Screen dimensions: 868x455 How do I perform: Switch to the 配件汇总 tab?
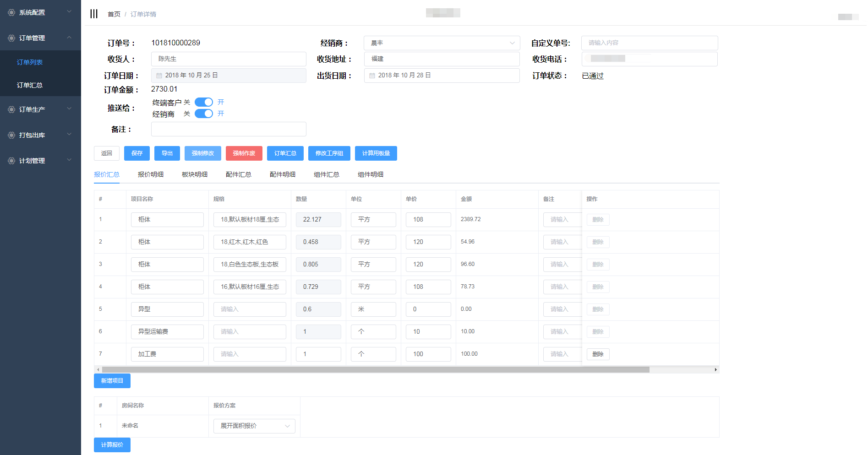point(238,174)
